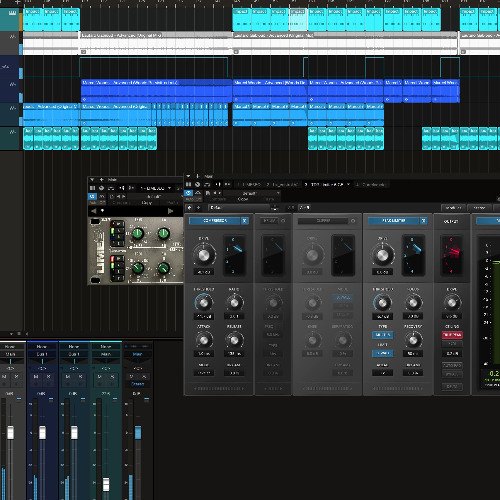Image resolution: width=500 pixels, height=500 pixels.
Task: Click the grey channel volume fader handle
Action: [10, 432]
